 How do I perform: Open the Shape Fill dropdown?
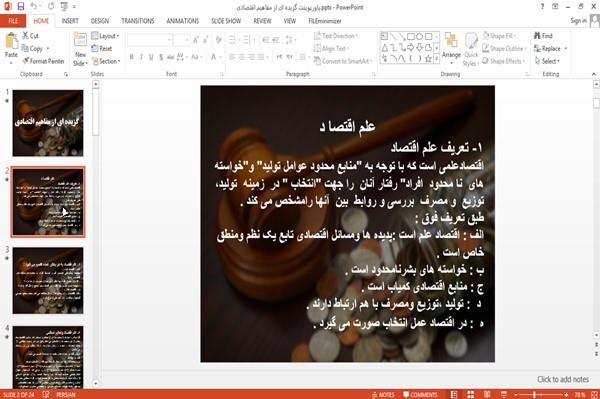(x=499, y=36)
